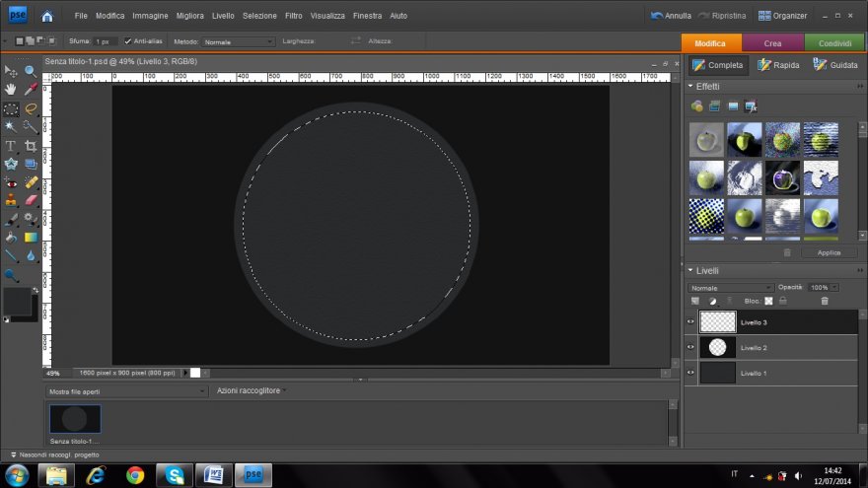
Task: Switch to the Crea tab
Action: (773, 43)
